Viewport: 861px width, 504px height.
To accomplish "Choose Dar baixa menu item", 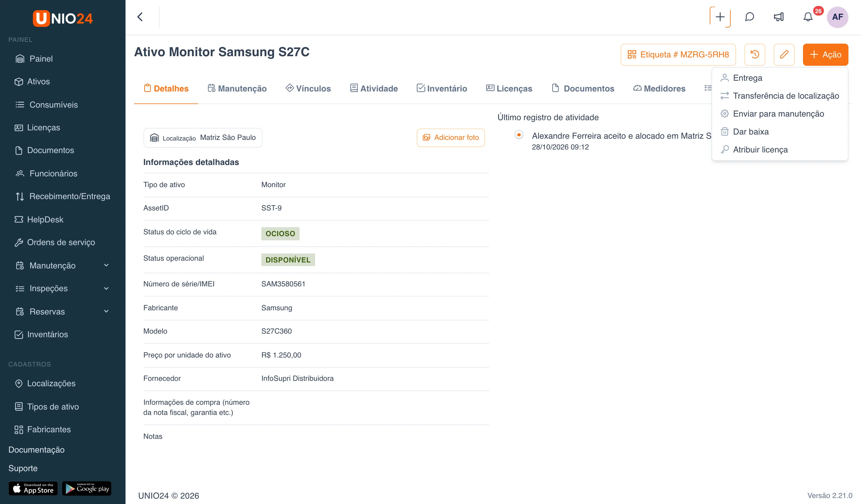I will tap(780, 132).
